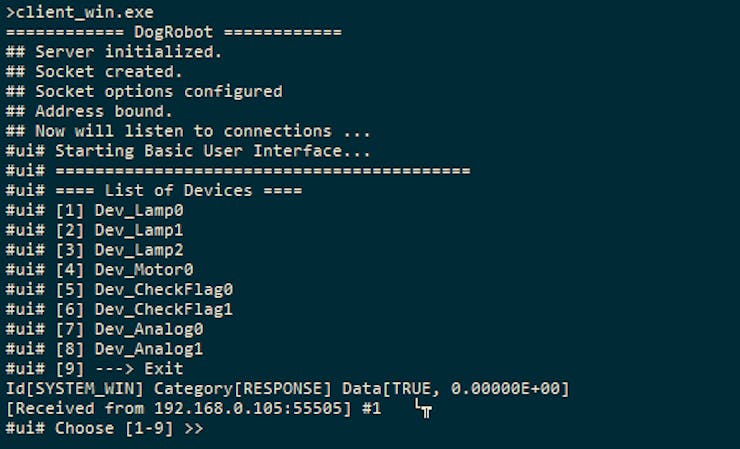Click the Dev_Analog1 device entry

coord(104,349)
